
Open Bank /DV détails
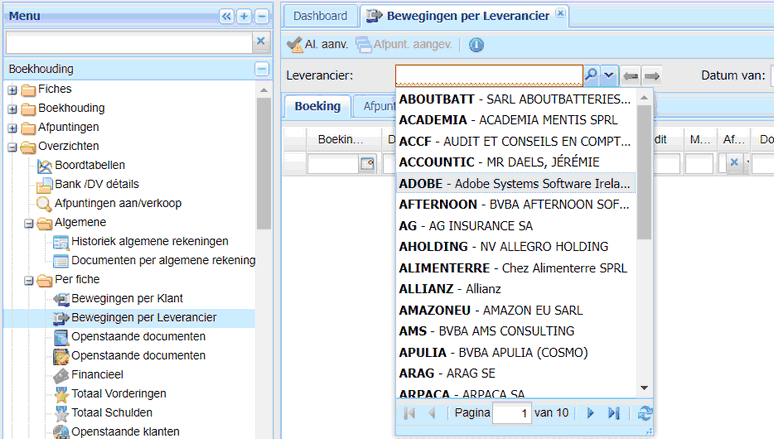[x=97, y=184]
